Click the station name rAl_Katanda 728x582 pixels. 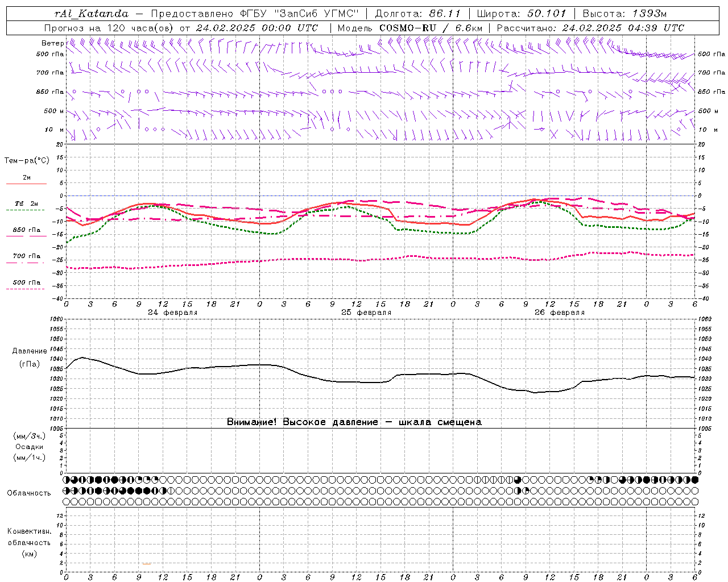point(92,14)
